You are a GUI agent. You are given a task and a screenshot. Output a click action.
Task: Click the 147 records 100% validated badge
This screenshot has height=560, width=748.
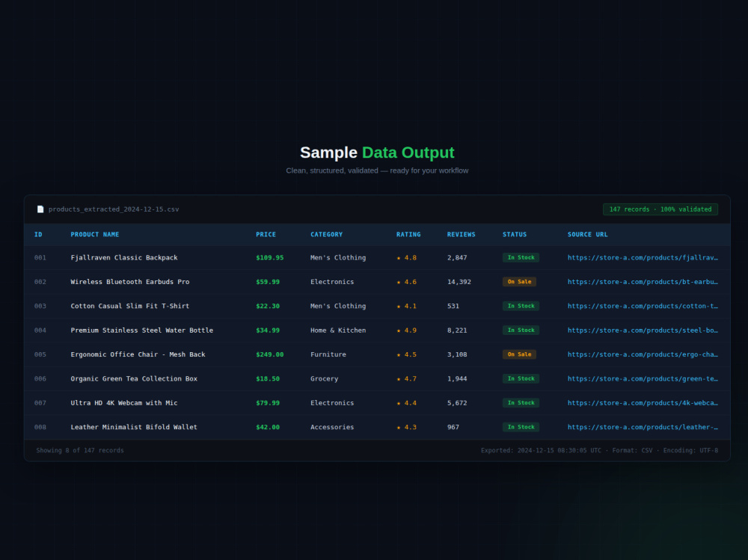[660, 209]
